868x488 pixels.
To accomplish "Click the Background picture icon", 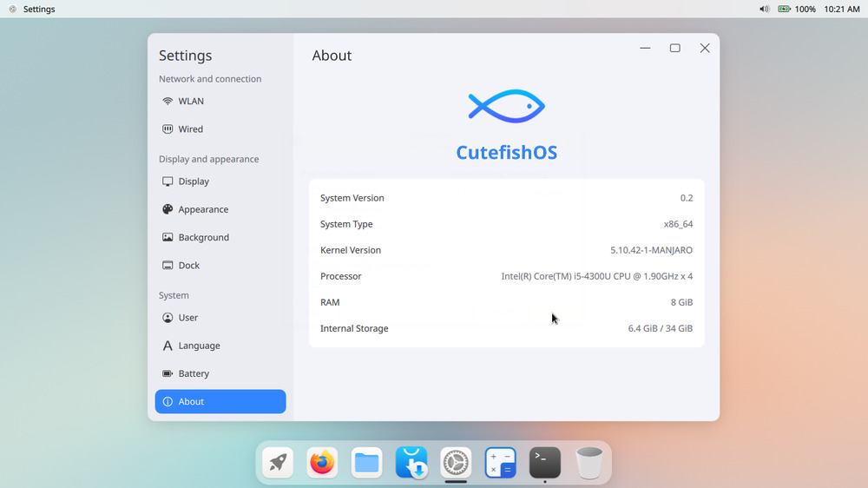I will pyautogui.click(x=168, y=237).
